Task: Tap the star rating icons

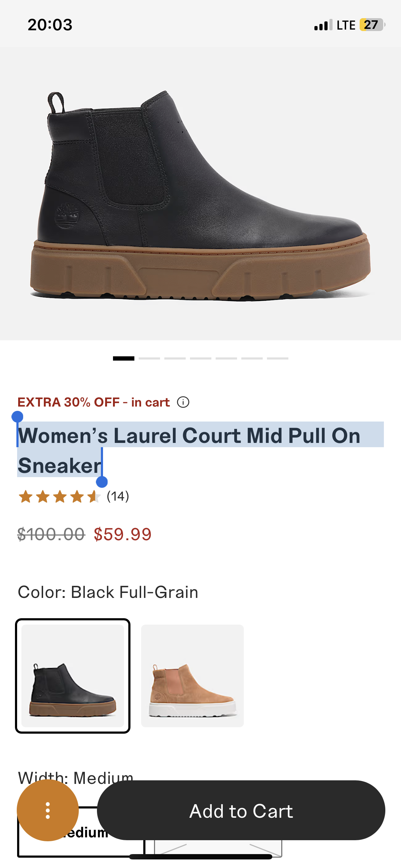Action: click(60, 496)
